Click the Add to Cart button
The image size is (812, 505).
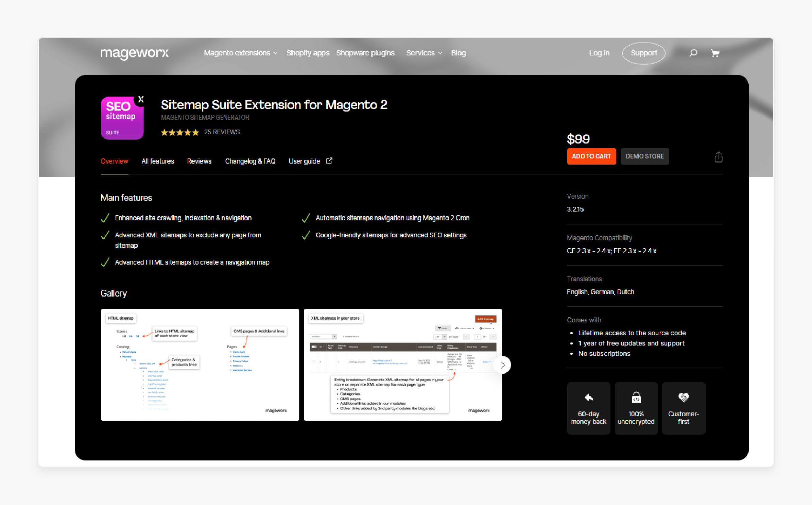(x=591, y=156)
